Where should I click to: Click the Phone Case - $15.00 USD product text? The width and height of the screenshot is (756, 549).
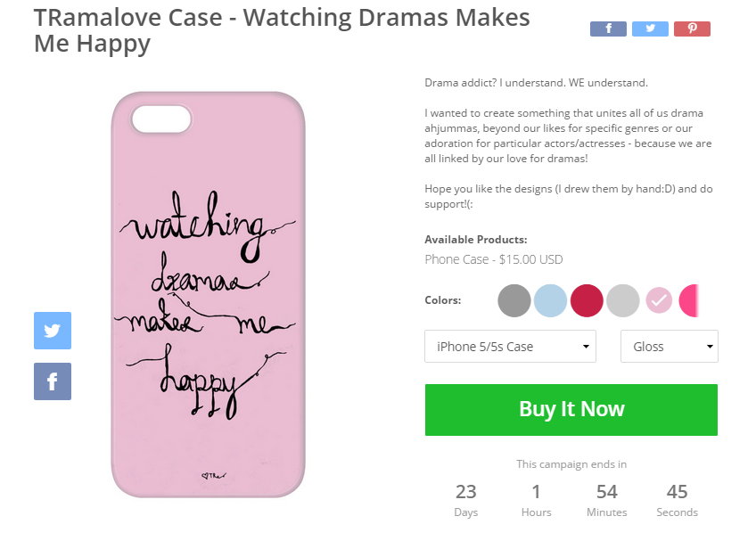(493, 259)
